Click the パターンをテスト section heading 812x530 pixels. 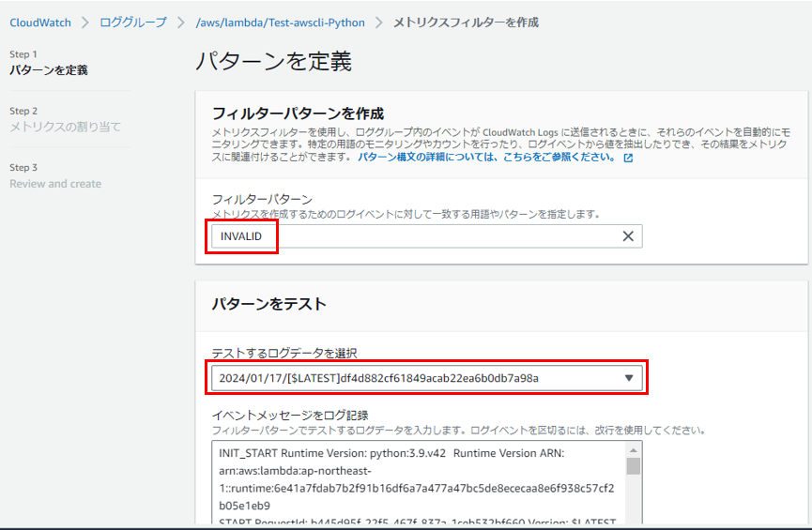click(x=268, y=303)
